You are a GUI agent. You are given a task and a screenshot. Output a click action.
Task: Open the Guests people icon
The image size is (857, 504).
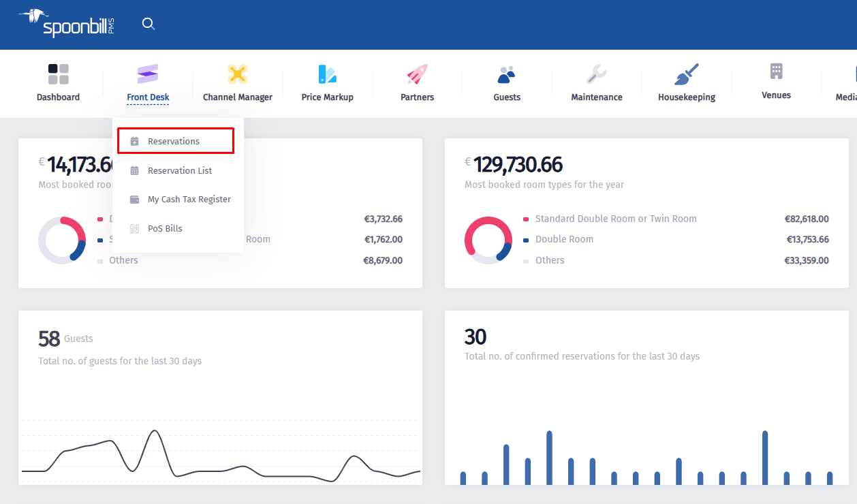coord(507,74)
